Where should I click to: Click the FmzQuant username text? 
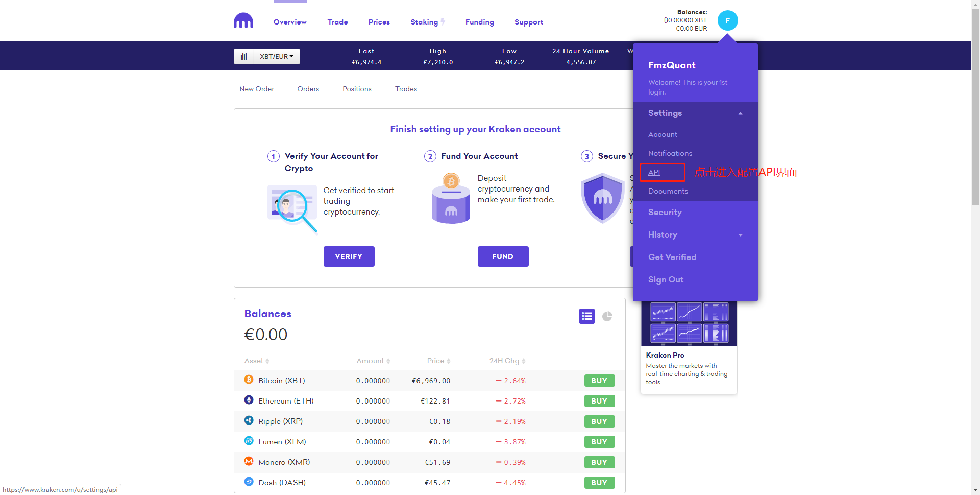pos(672,65)
